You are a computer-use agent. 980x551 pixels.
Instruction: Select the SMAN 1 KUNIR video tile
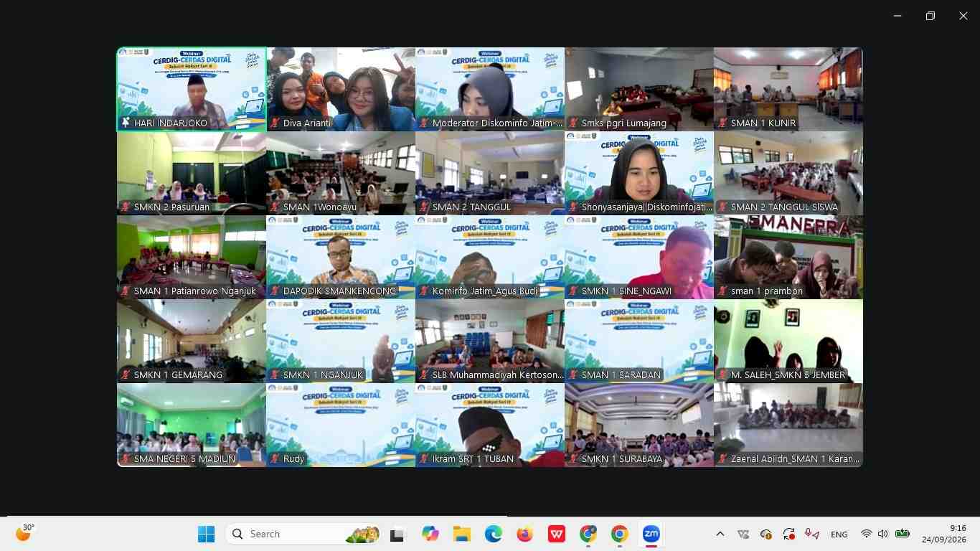[788, 89]
